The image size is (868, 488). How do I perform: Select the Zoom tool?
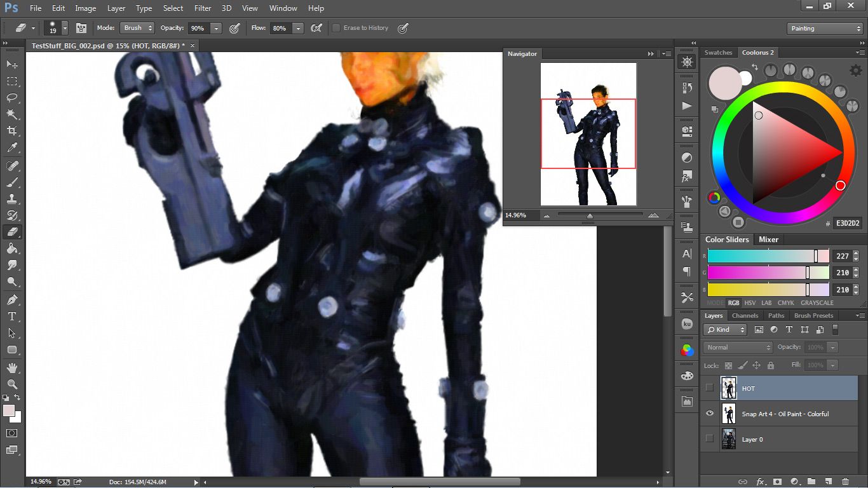click(x=12, y=384)
